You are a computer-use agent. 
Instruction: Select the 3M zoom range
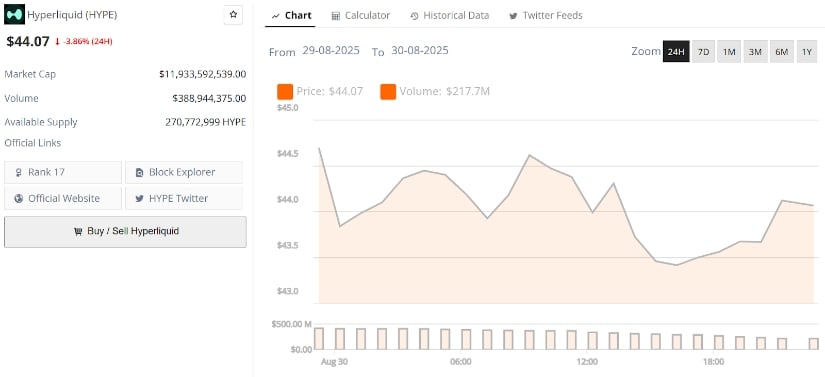pyautogui.click(x=755, y=52)
